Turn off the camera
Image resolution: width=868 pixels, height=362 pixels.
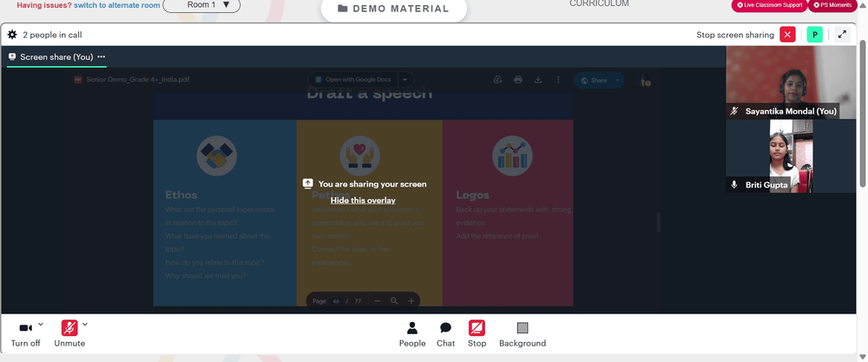pos(25,333)
